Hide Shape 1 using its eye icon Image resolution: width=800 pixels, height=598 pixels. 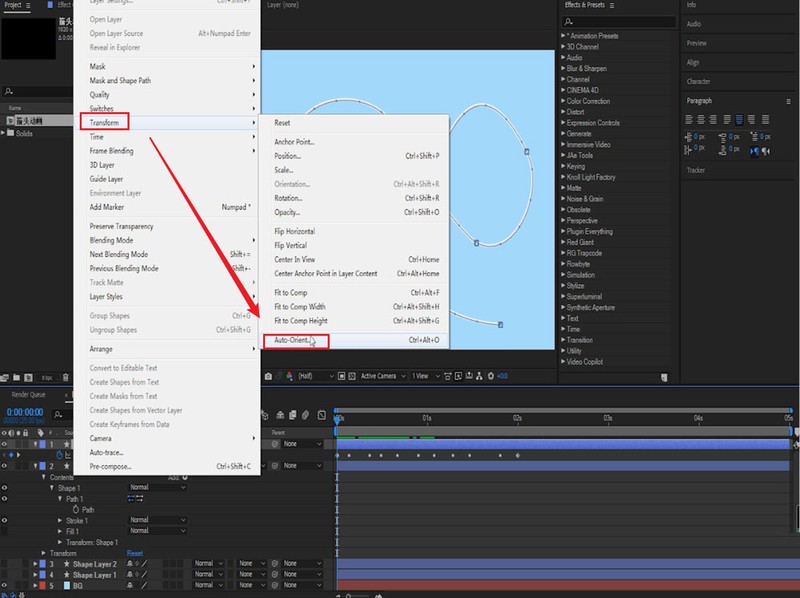[x=5, y=488]
